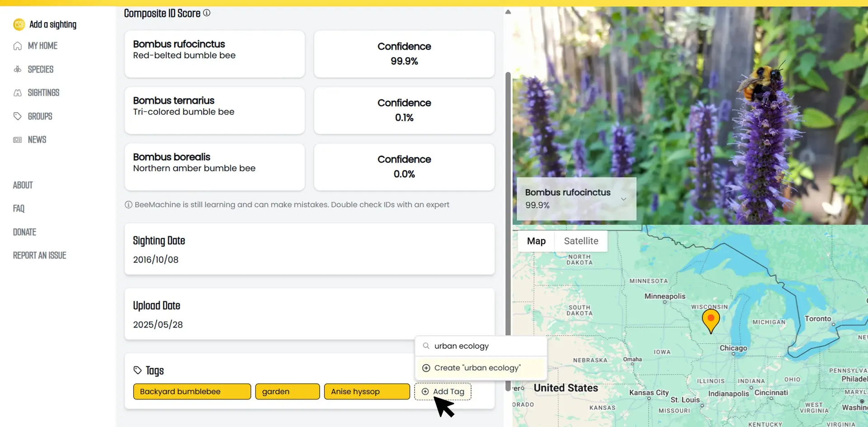The width and height of the screenshot is (868, 427).
Task: Toggle the 'garden' tag chip
Action: [x=287, y=391]
